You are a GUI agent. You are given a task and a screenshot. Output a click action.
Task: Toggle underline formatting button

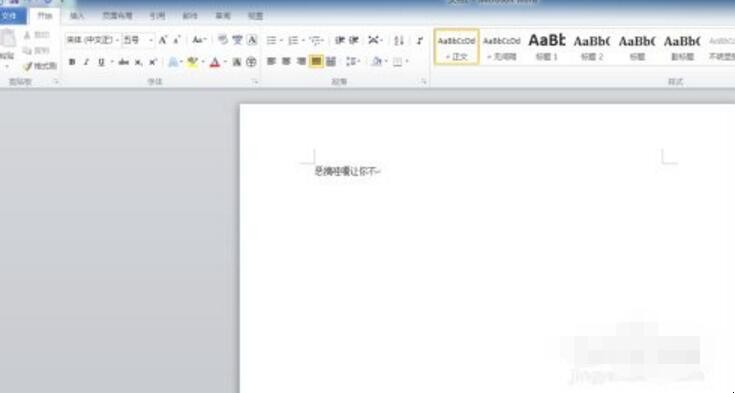point(101,62)
